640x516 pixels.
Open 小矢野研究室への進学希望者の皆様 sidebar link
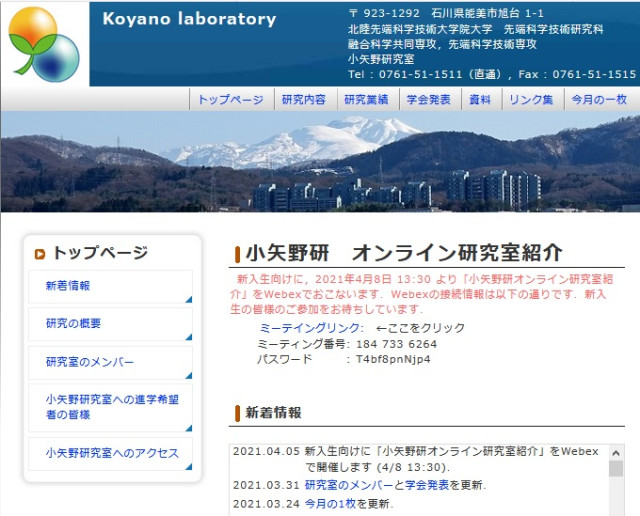click(x=111, y=407)
